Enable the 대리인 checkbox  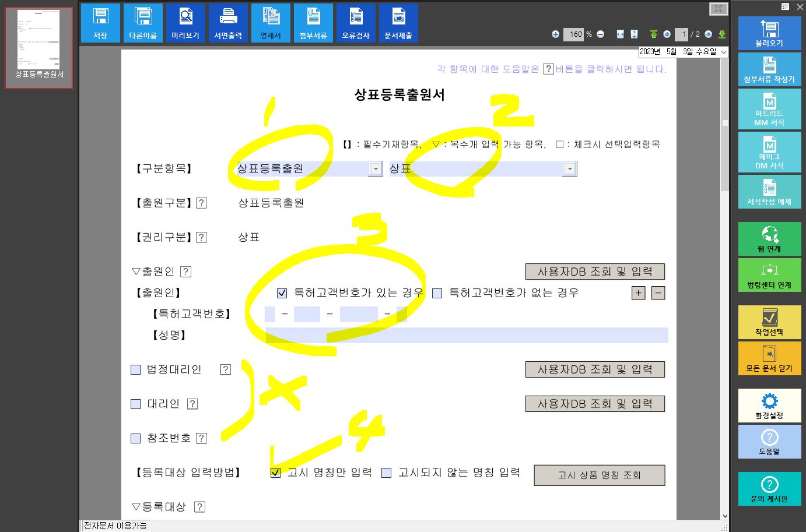click(x=136, y=404)
